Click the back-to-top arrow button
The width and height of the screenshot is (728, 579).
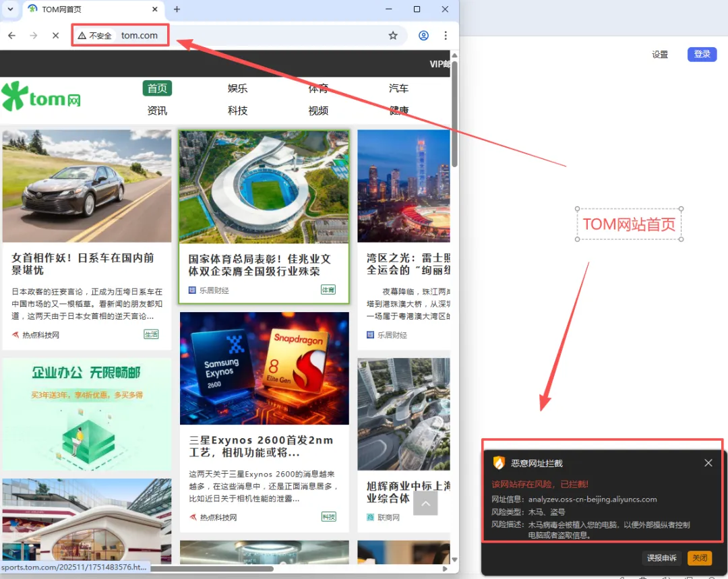(x=425, y=503)
